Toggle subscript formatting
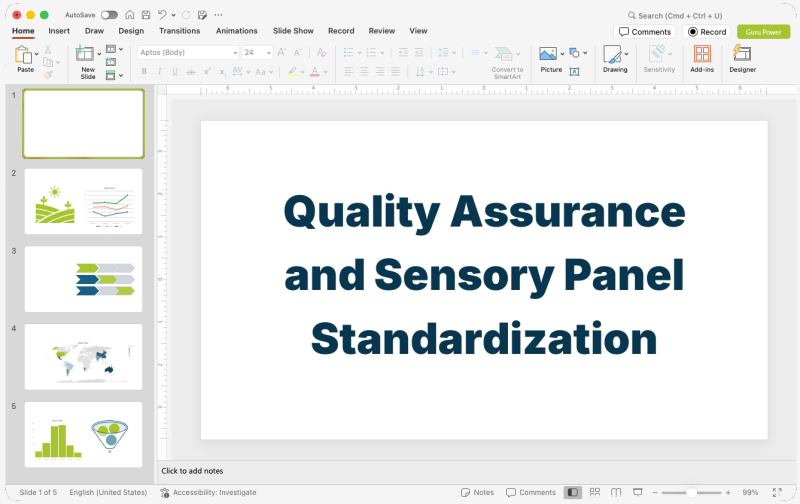The image size is (800, 504). click(222, 72)
